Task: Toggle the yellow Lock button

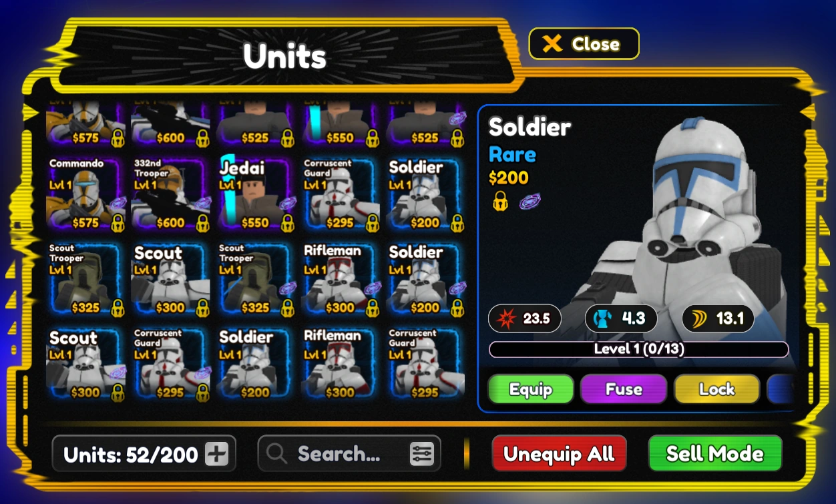Action: pyautogui.click(x=716, y=389)
